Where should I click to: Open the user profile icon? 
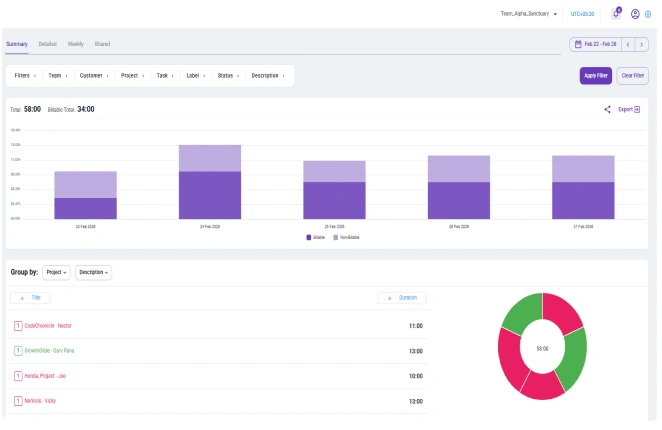[635, 14]
